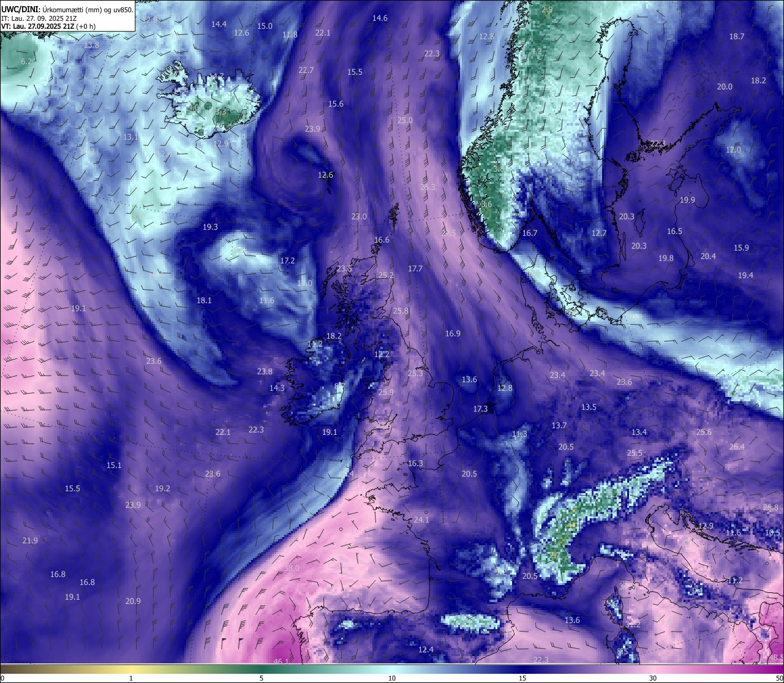Select the 12.7 value label

coord(598,233)
